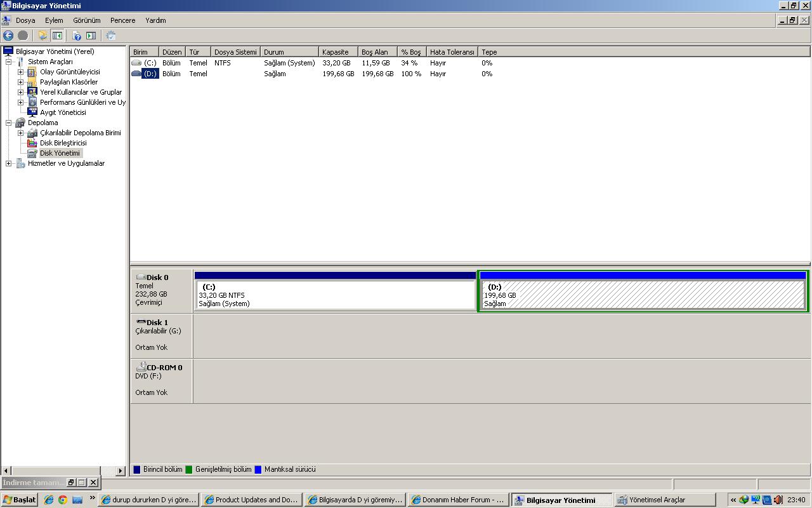Expand Yerel Kullanıcılar ve Gruplar node
Screen dimensions: 812x508
click(20, 92)
